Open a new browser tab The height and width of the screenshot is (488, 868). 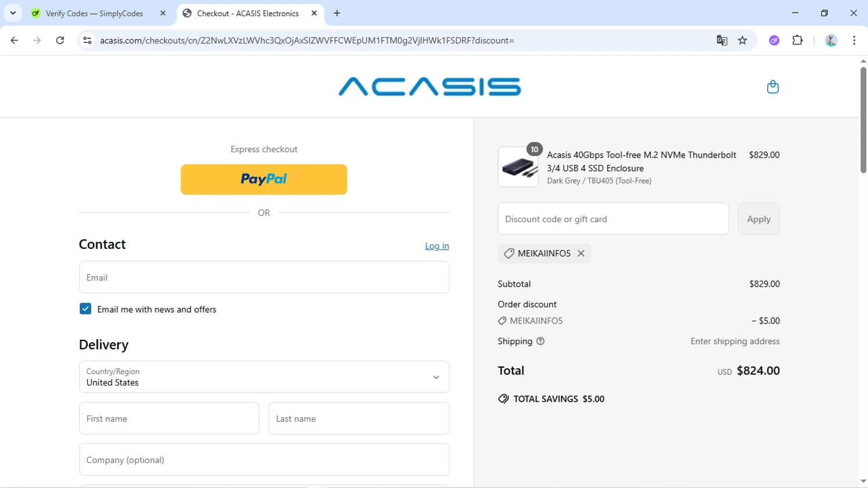click(x=337, y=13)
